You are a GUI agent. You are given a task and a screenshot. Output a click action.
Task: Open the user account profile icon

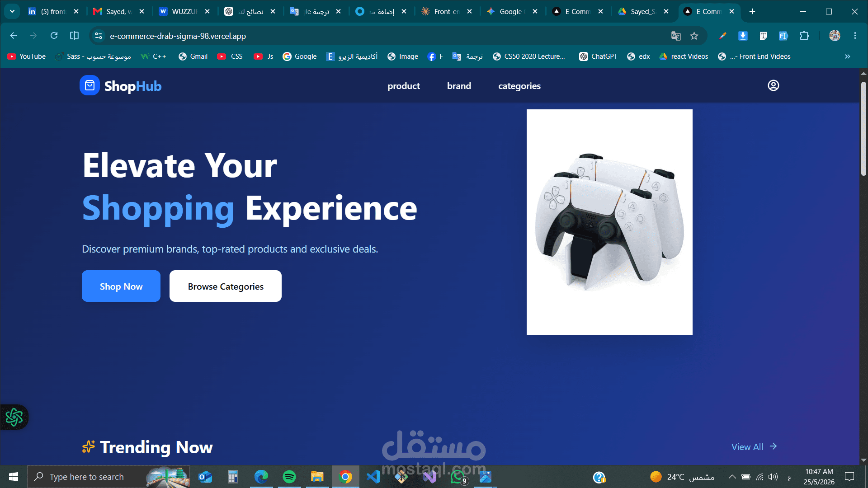click(x=773, y=85)
